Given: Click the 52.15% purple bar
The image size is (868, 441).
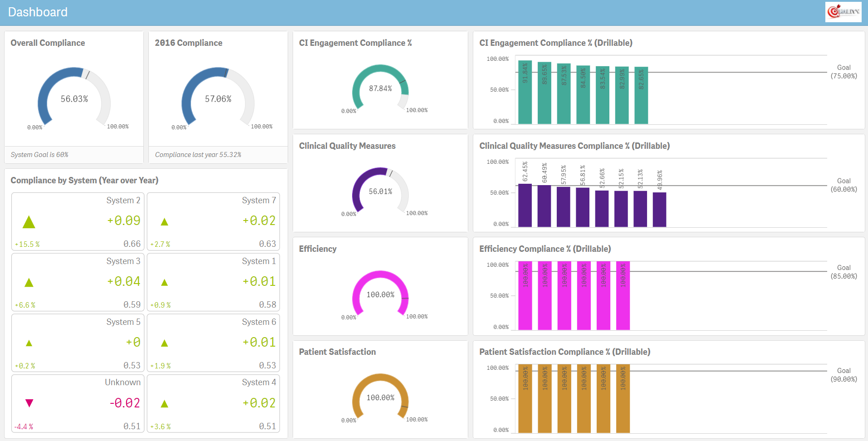Looking at the screenshot, I should [x=621, y=209].
